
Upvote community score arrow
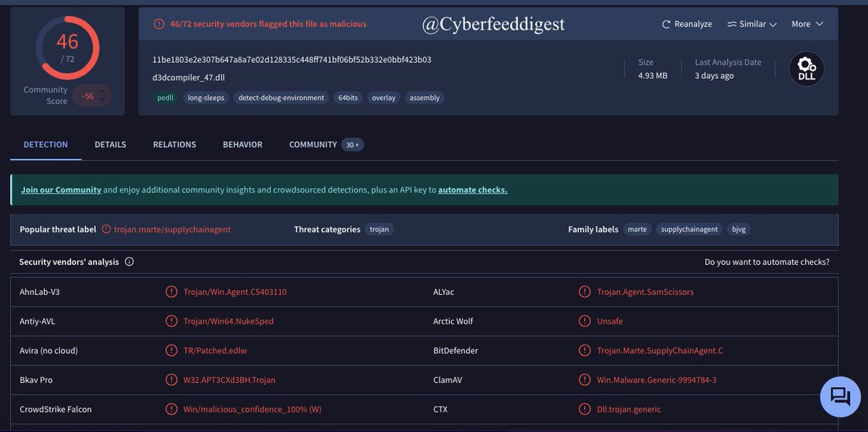coord(103,90)
